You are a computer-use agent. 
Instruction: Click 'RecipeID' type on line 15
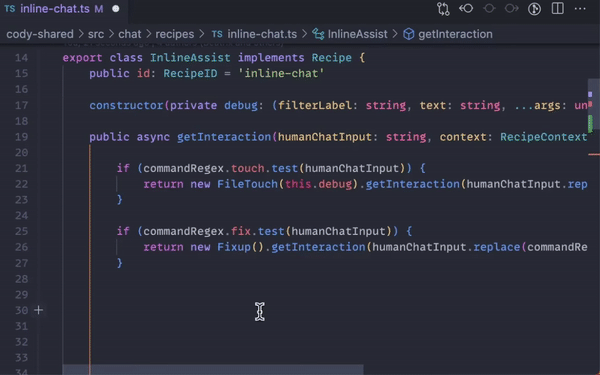pyautogui.click(x=190, y=73)
